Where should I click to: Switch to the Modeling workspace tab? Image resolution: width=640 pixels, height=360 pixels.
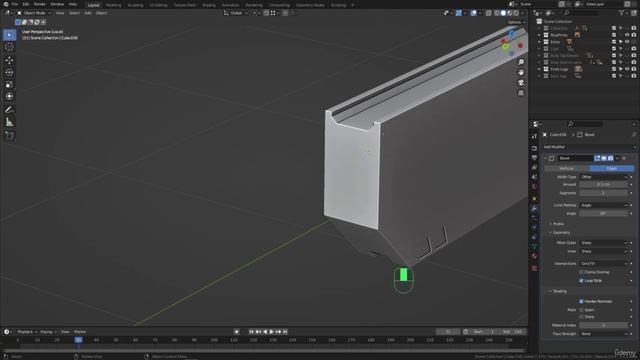coord(113,5)
